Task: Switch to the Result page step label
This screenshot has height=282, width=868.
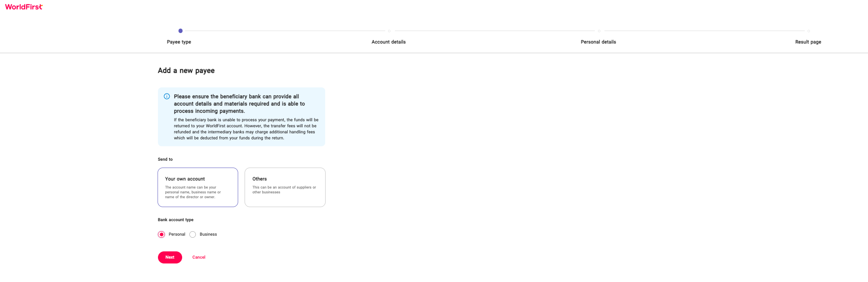Action: point(808,42)
